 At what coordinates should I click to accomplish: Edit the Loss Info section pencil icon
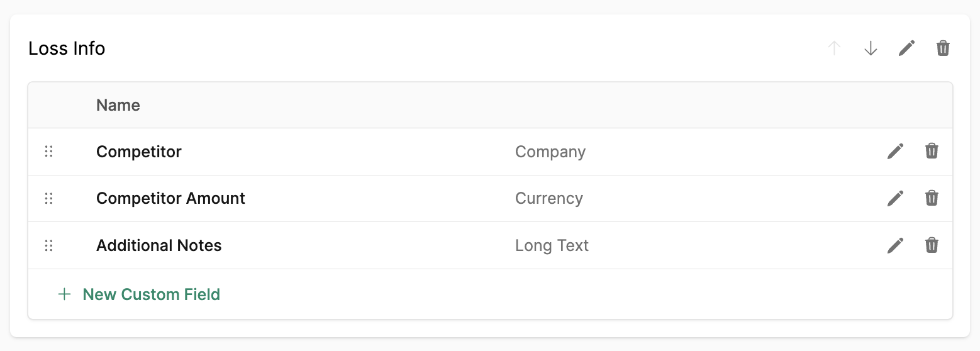tap(906, 48)
